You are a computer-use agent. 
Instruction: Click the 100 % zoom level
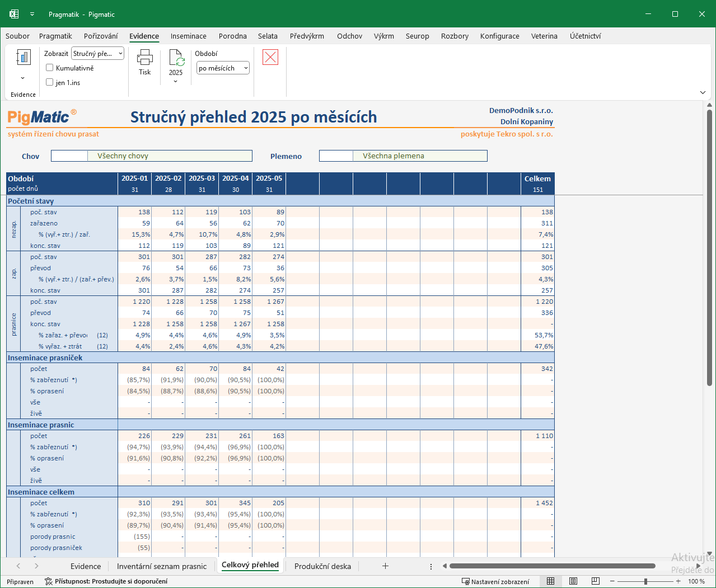pyautogui.click(x=696, y=581)
